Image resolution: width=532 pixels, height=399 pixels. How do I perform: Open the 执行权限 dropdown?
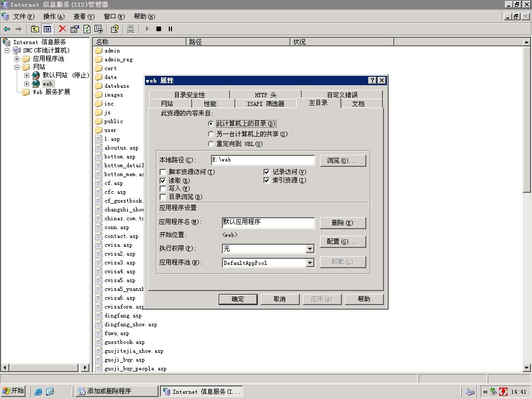(310, 249)
